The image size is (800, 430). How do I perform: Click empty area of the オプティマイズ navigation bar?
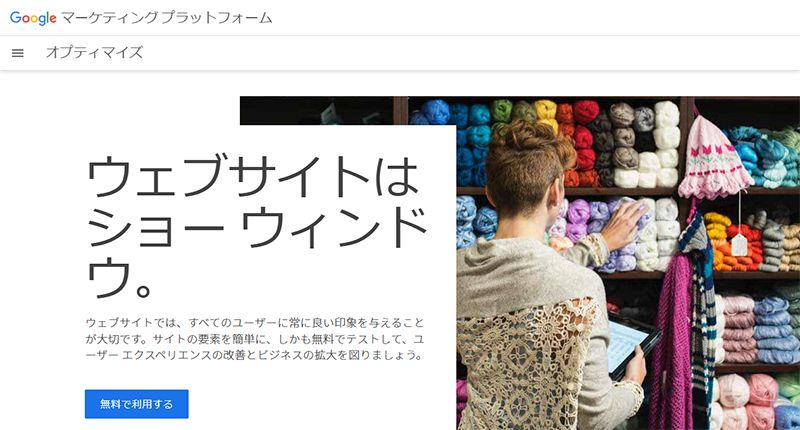pyautogui.click(x=459, y=53)
